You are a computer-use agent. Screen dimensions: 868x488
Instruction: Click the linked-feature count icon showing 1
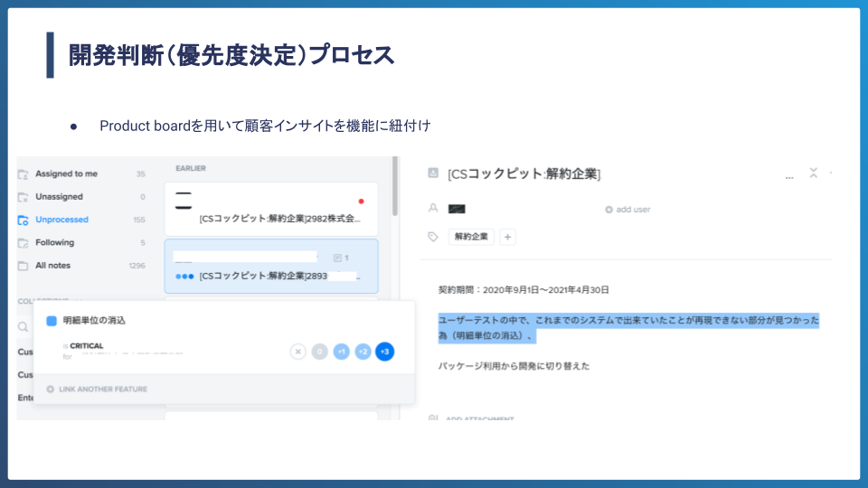pos(341,258)
